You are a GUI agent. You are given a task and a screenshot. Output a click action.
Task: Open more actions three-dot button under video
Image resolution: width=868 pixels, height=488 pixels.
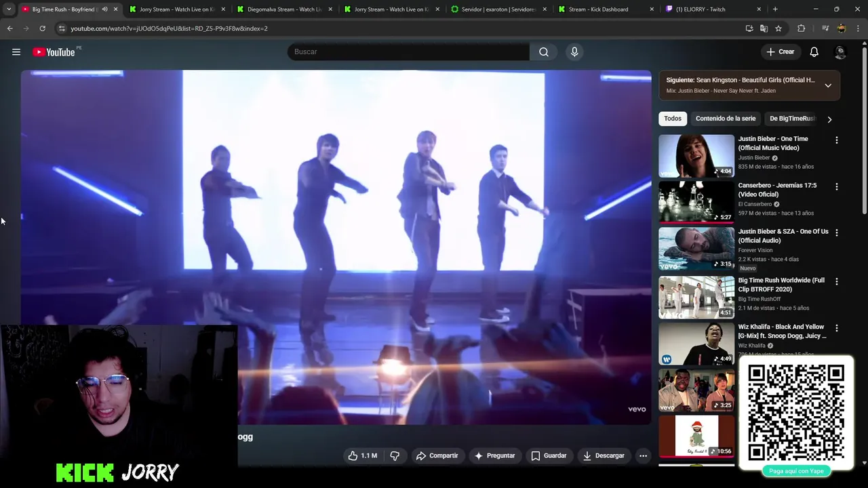pos(643,455)
